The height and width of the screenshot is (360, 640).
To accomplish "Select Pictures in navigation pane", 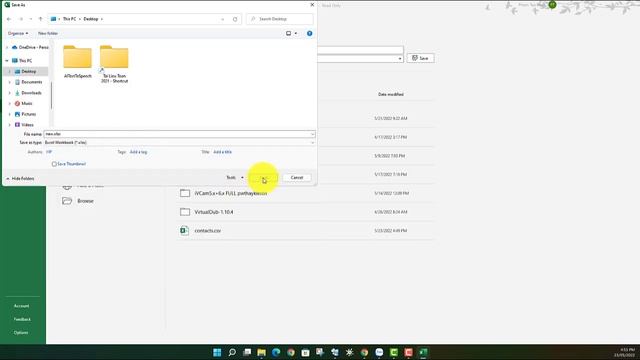I will (26, 114).
